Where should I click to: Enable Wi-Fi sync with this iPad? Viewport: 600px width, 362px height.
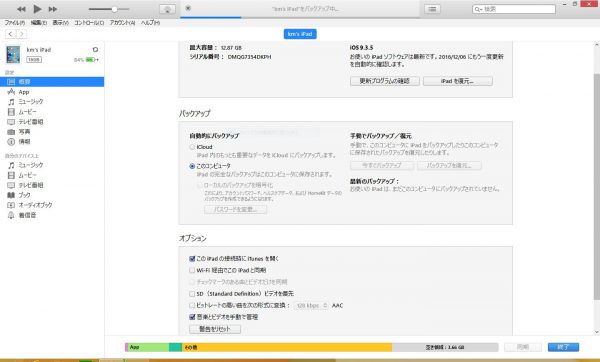(192, 270)
